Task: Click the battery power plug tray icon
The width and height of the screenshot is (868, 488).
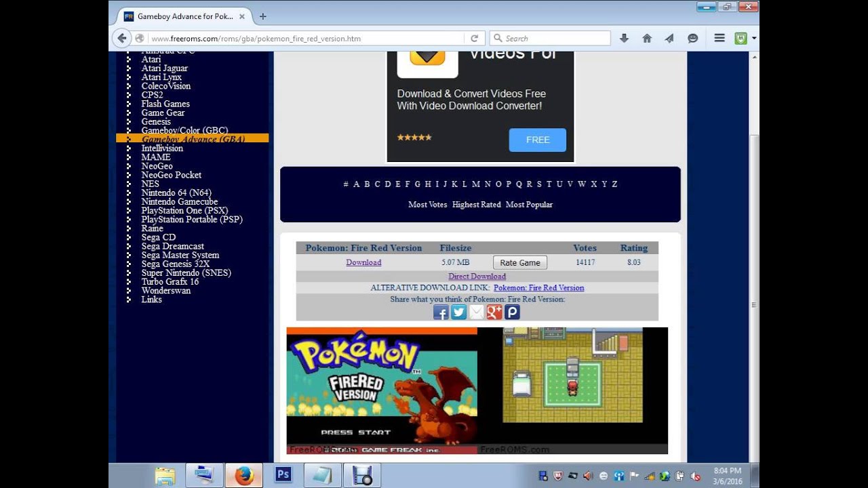Action: coord(680,476)
